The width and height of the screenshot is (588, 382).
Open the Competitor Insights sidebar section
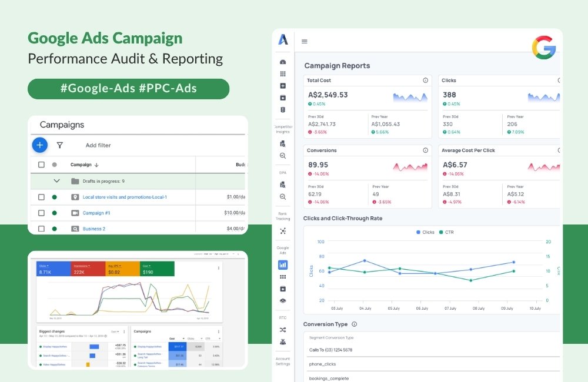click(283, 129)
